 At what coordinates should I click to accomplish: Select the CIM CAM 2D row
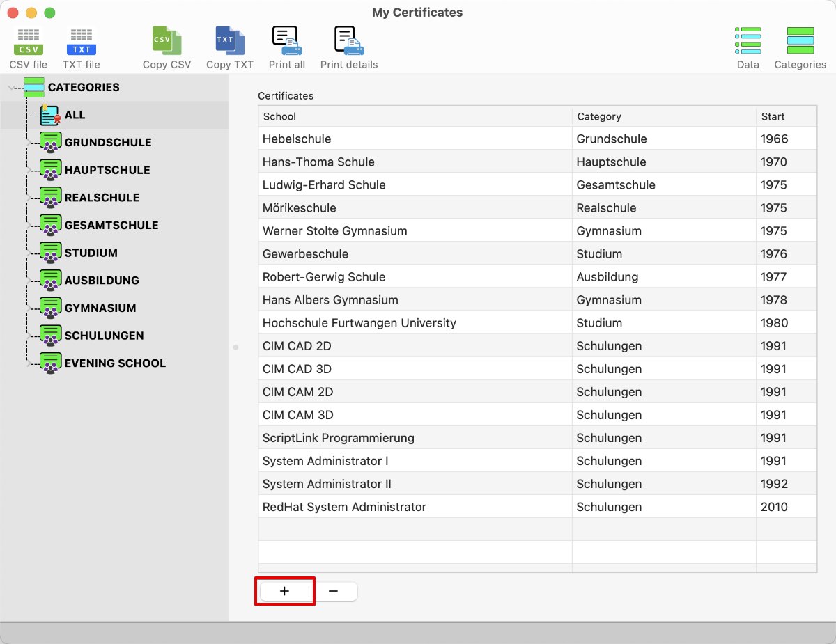coord(537,391)
